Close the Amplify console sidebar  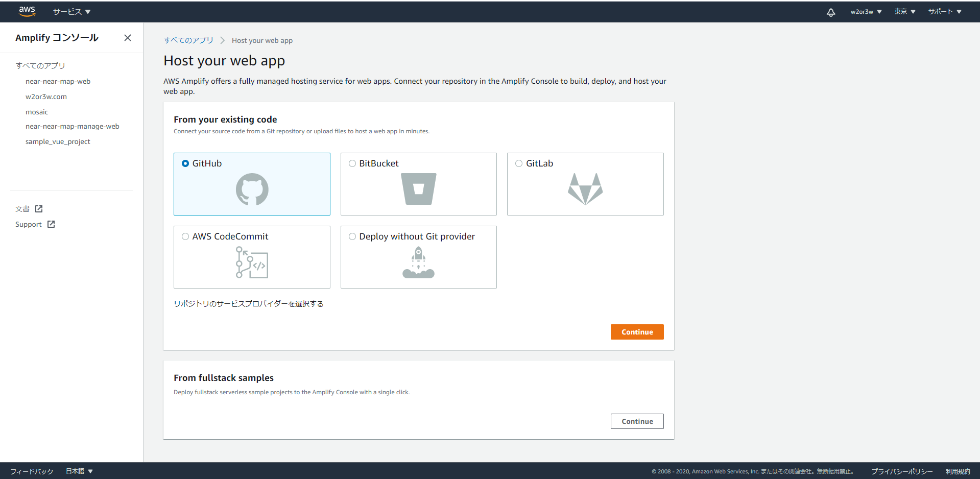[128, 38]
